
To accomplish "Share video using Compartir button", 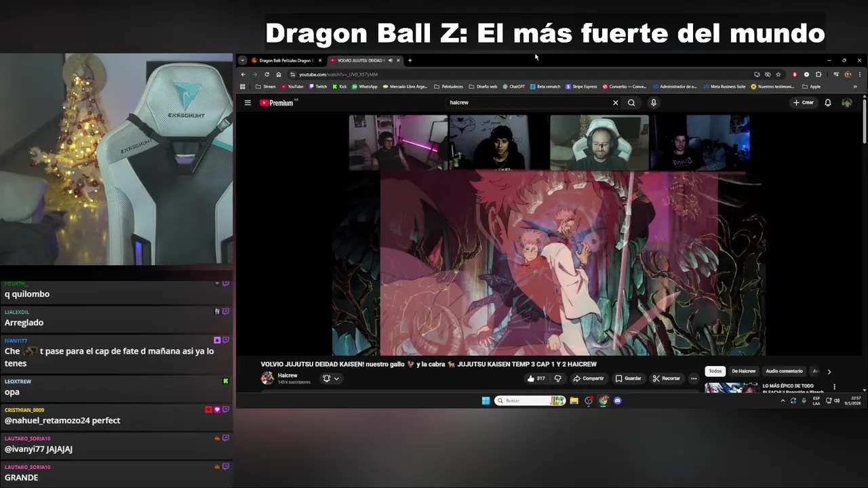I will 588,379.
